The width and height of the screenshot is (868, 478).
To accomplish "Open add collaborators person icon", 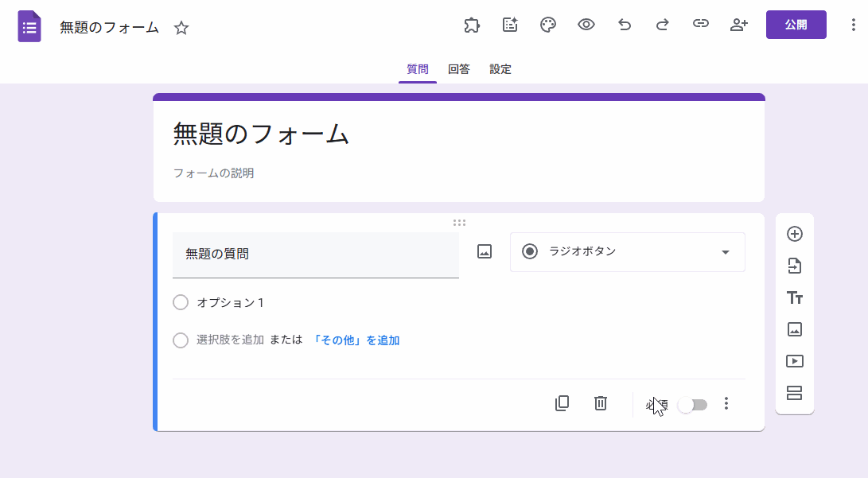I will pyautogui.click(x=738, y=25).
